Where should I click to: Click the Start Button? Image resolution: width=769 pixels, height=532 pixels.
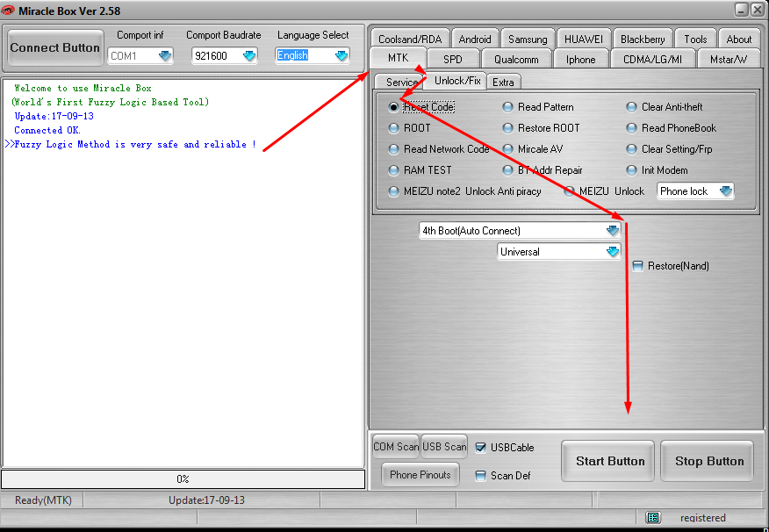(x=608, y=461)
